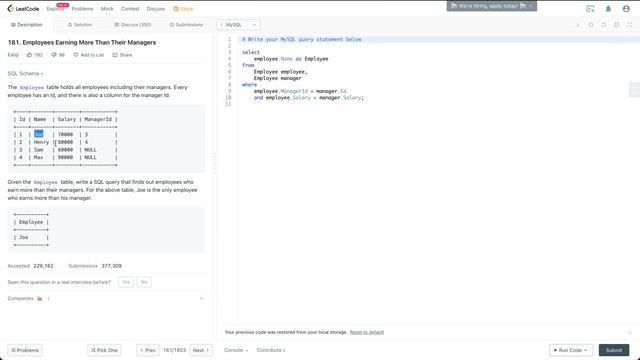This screenshot has height=360, width=640.
Task: Click the Submit button
Action: coord(614,350)
